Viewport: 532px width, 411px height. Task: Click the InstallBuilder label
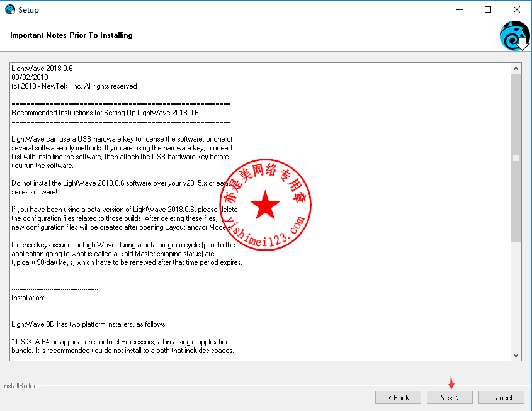click(21, 386)
